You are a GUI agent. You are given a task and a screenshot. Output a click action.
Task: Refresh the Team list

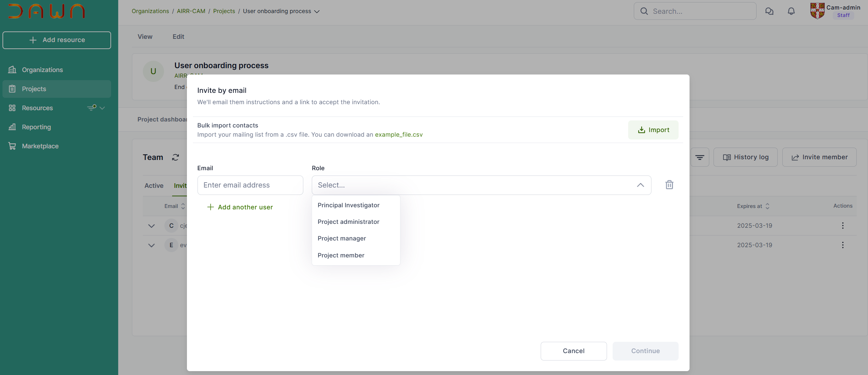(x=175, y=157)
